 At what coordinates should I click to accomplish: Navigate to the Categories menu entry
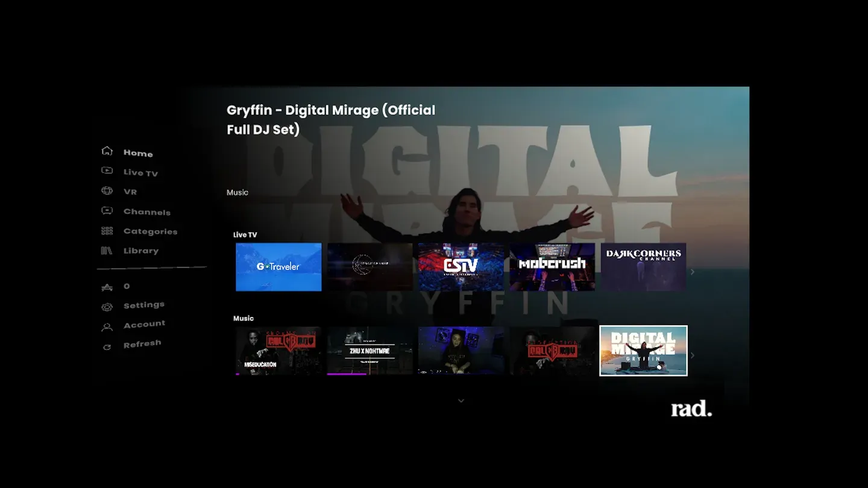tap(150, 231)
